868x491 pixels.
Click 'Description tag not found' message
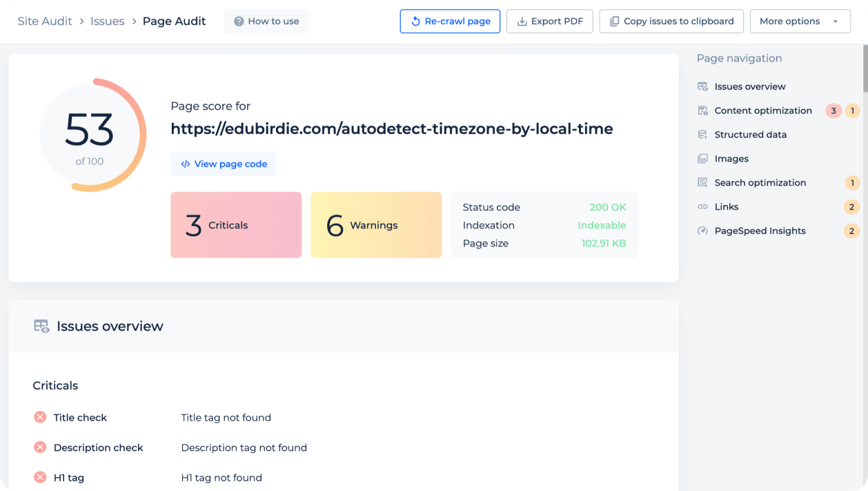point(244,447)
